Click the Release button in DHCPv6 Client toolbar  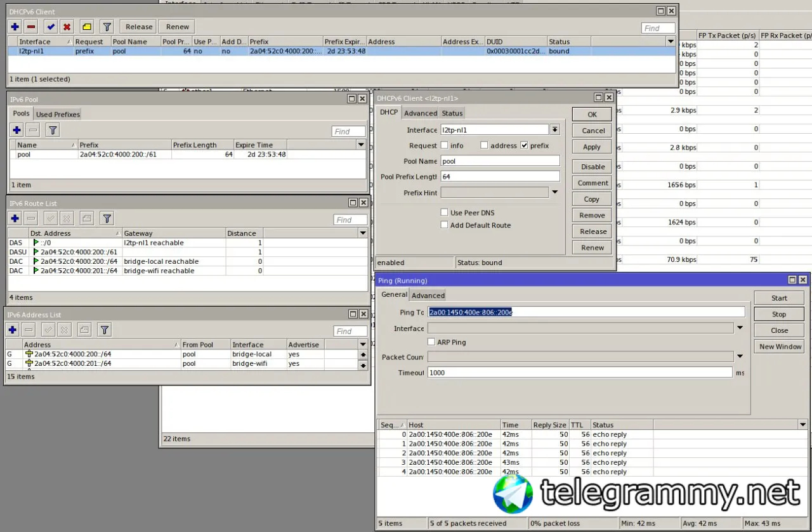(139, 27)
